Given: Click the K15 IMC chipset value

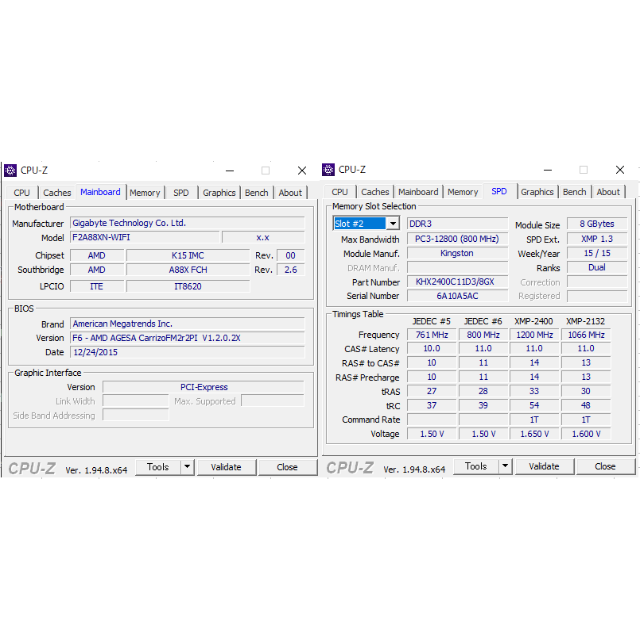Looking at the screenshot, I should coord(188,256).
